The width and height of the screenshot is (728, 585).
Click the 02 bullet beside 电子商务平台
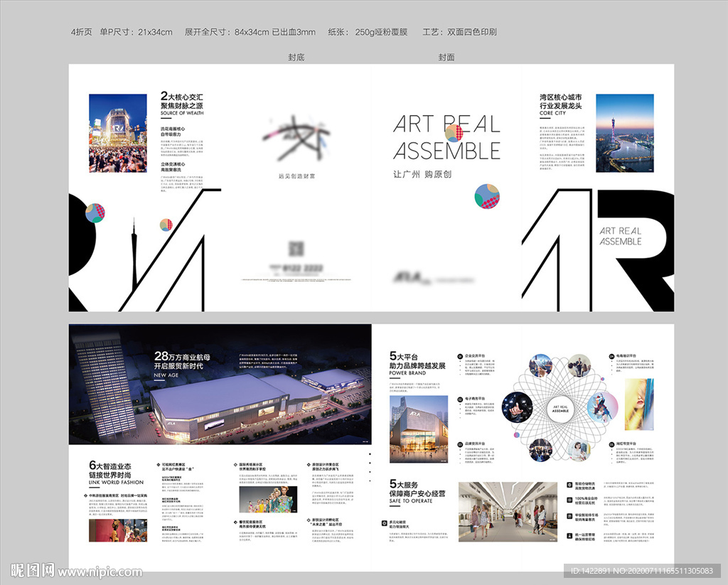coord(460,399)
